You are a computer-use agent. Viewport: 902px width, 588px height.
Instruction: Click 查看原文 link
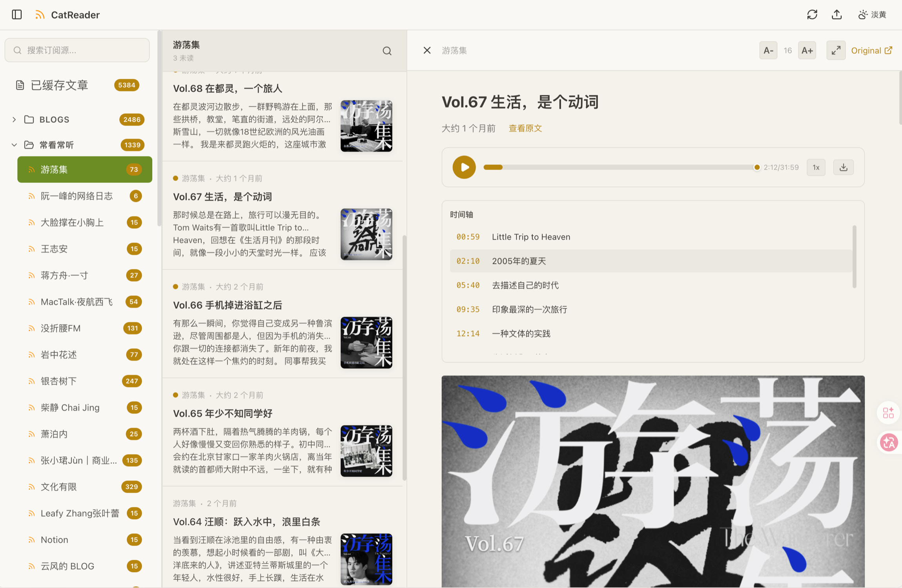(x=525, y=128)
